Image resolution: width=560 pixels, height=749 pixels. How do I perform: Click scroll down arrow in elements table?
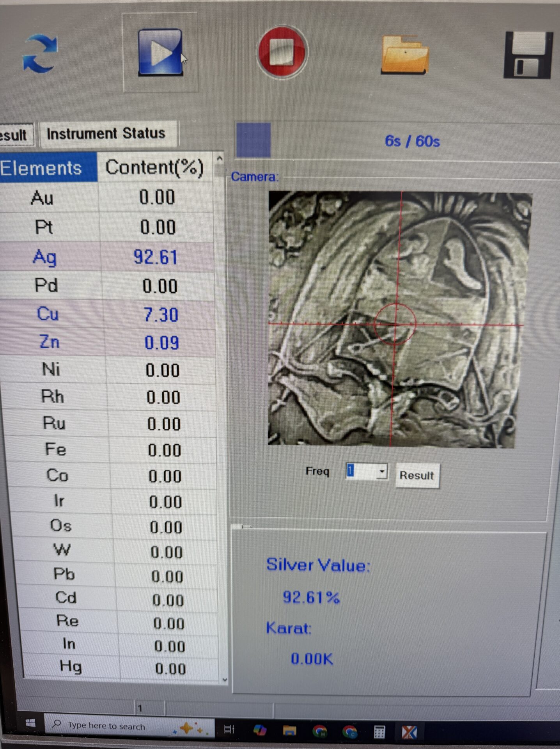(225, 679)
